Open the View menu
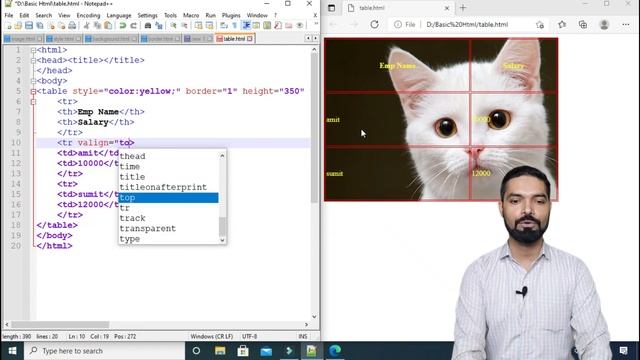Image resolution: width=640 pixels, height=360 pixels. [64, 15]
